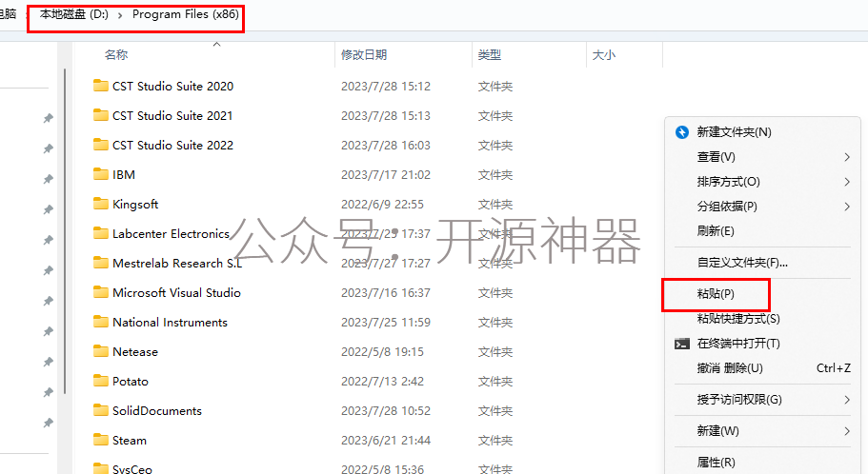
Task: Click Program Files (x86) in the address bar
Action: (186, 14)
